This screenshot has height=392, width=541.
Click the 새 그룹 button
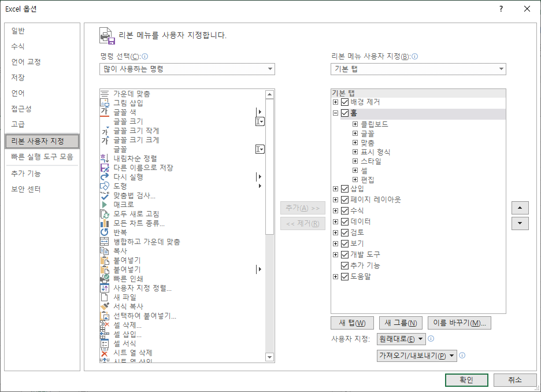tap(401, 323)
